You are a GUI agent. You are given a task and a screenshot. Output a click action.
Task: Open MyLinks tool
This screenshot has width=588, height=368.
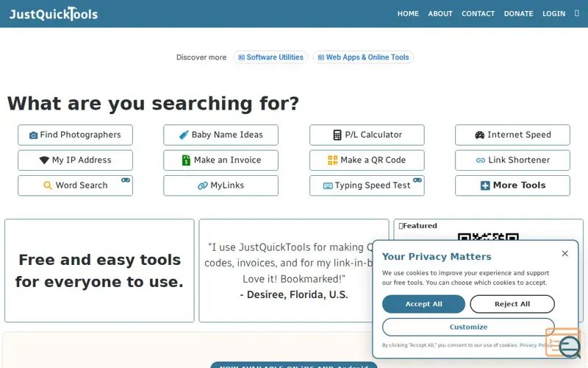[220, 185]
